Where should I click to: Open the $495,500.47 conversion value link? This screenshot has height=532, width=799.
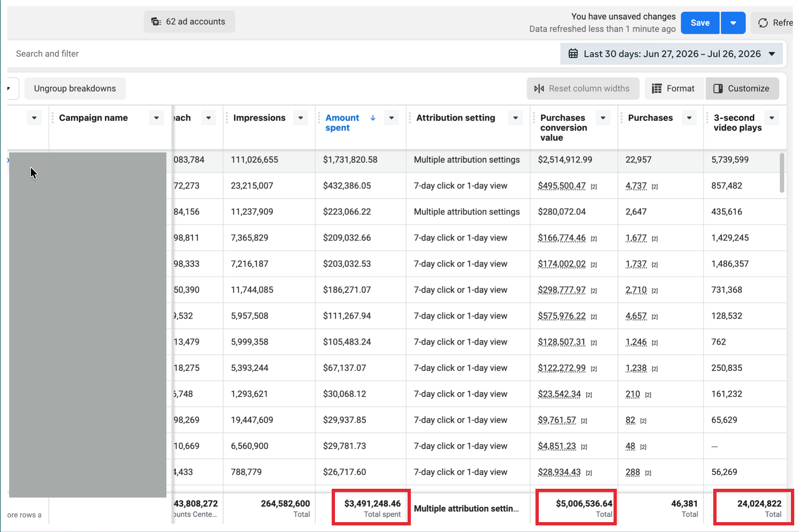tap(561, 186)
